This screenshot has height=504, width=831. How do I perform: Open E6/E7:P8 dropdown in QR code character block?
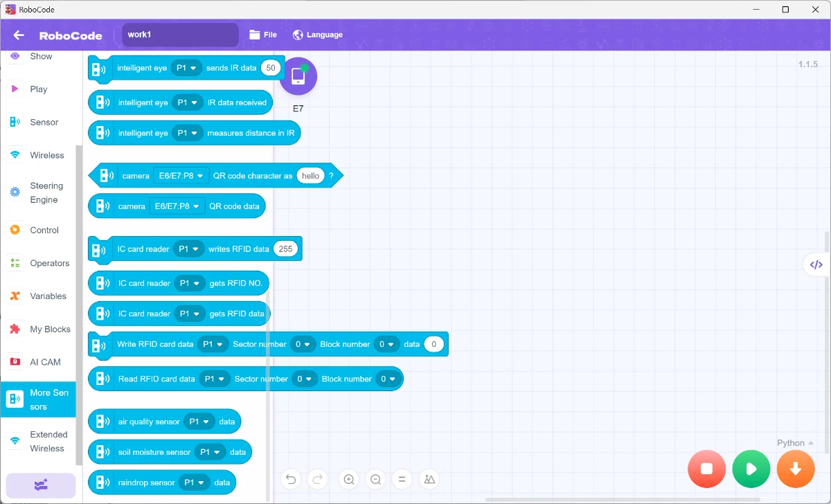181,176
